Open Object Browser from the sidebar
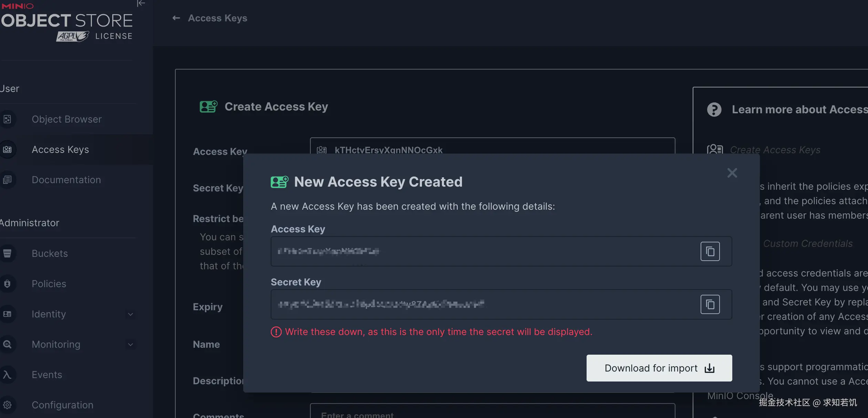This screenshot has height=418, width=868. click(x=66, y=119)
